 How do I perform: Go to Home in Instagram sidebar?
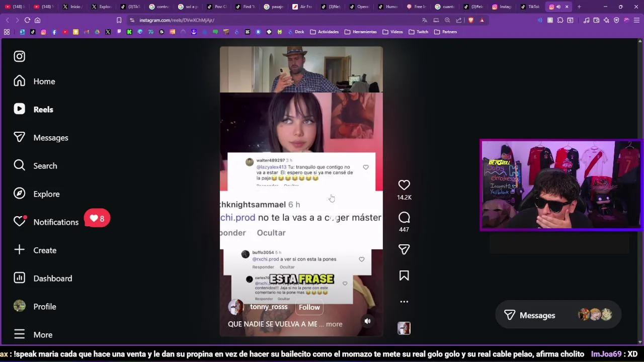pyautogui.click(x=34, y=81)
